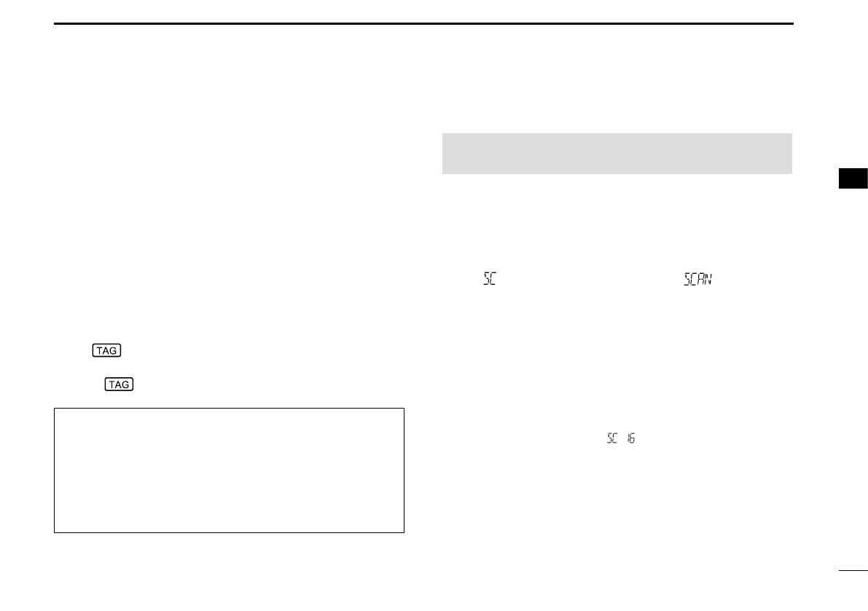Click the SCAN segment display indicator
Screen dimensions: 868x611
pyautogui.click(x=698, y=279)
